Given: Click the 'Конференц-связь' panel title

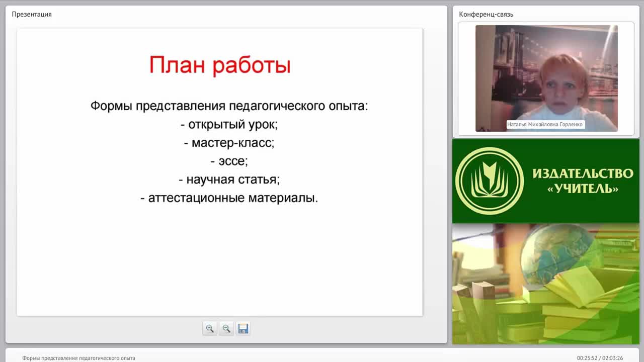Looking at the screenshot, I should click(x=486, y=14).
